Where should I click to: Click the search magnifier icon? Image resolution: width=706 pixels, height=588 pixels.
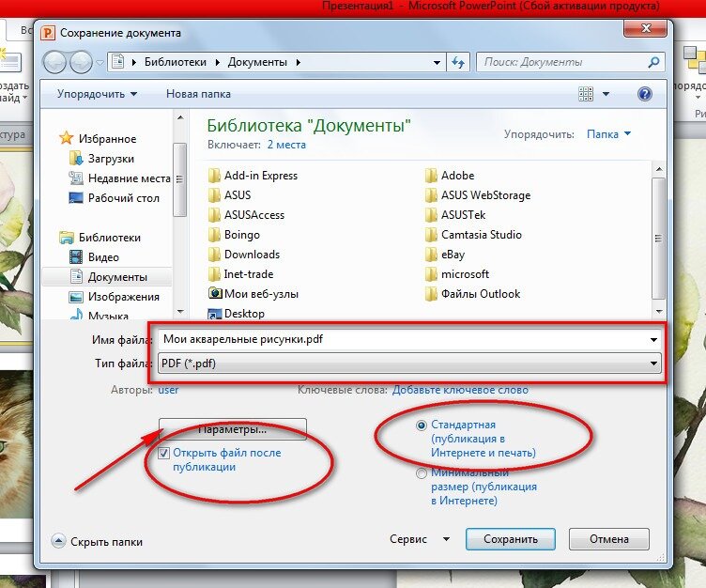click(x=653, y=62)
